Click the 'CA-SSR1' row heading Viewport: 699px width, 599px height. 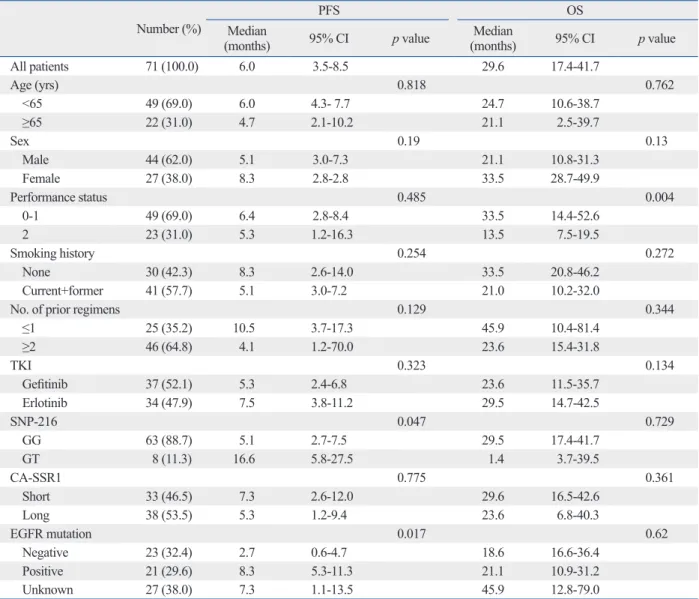[35, 478]
